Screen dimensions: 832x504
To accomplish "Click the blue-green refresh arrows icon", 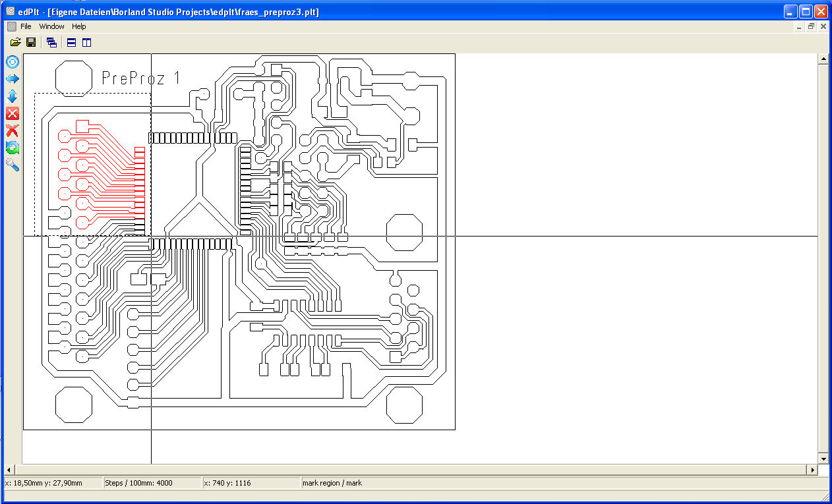I will [x=13, y=148].
